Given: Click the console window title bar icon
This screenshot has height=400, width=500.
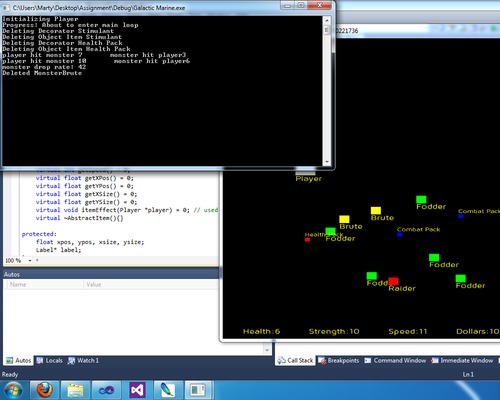Looking at the screenshot, I should pos(6,8).
